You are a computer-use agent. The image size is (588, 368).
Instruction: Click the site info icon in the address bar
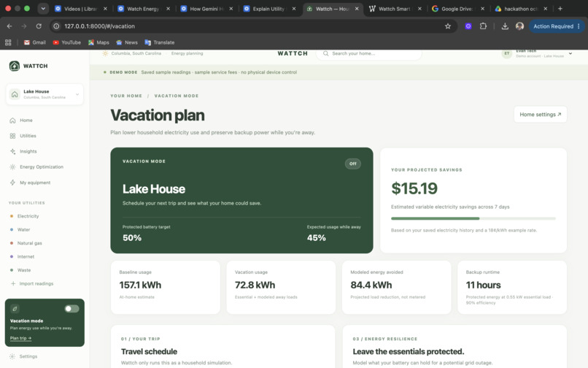56,26
